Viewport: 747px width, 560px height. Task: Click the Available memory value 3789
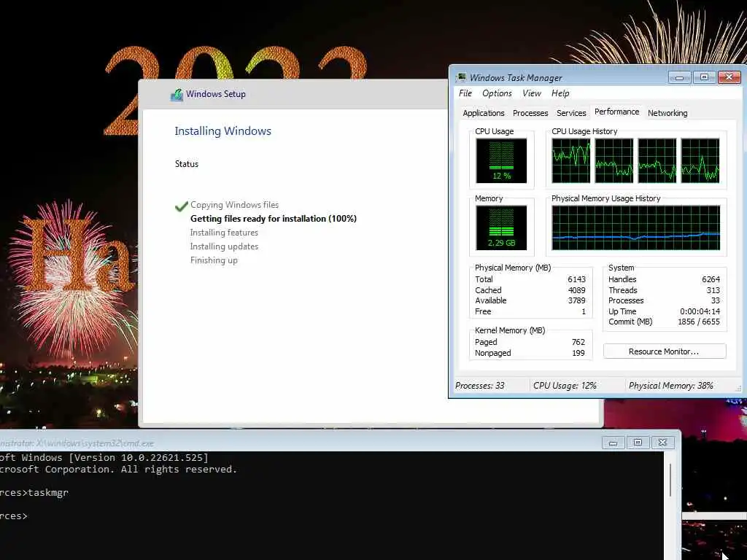576,300
